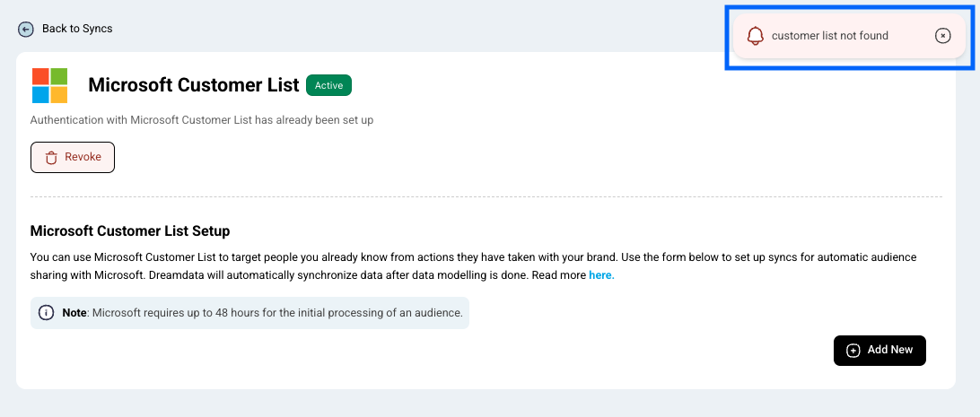Dismiss the customer list not found alert
The image size is (980, 417).
coord(942,36)
